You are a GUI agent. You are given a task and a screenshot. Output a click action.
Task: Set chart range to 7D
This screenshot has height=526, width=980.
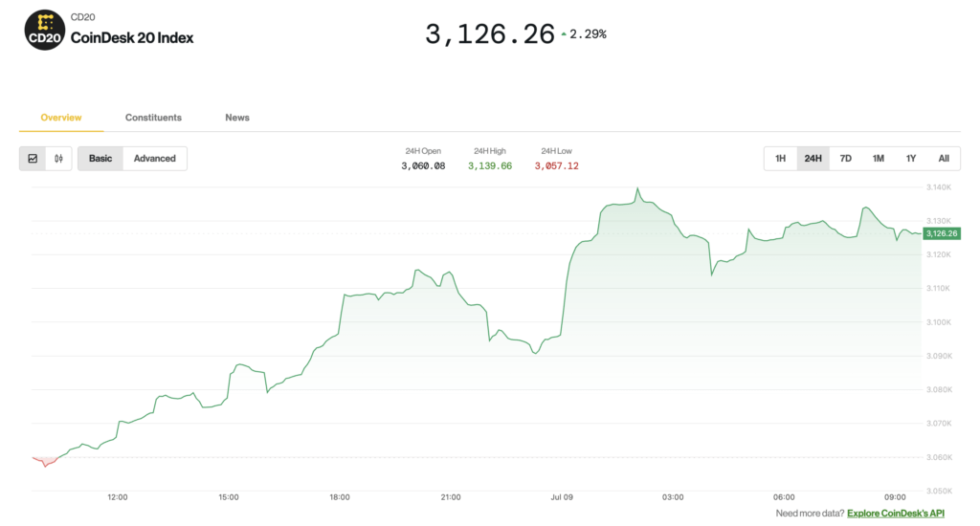(846, 159)
